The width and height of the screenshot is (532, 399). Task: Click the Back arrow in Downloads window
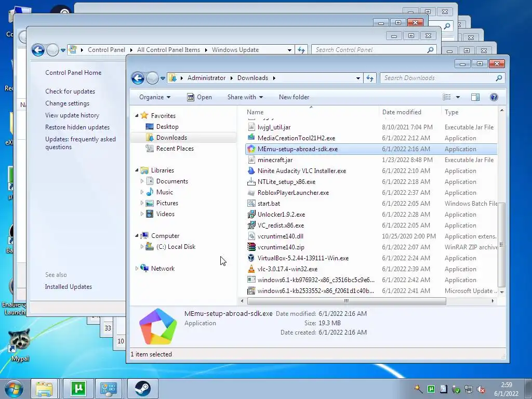138,78
